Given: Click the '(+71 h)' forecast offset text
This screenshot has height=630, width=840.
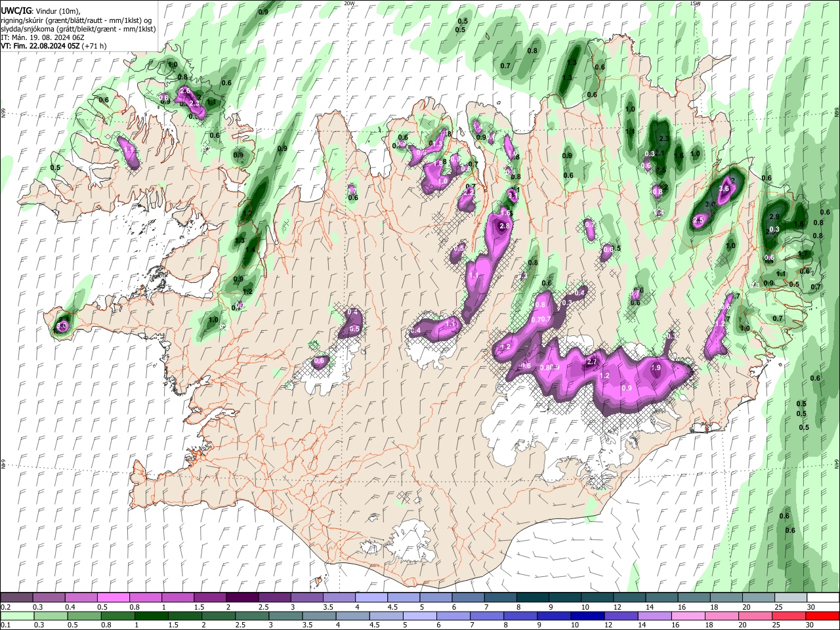Looking at the screenshot, I should point(94,46).
